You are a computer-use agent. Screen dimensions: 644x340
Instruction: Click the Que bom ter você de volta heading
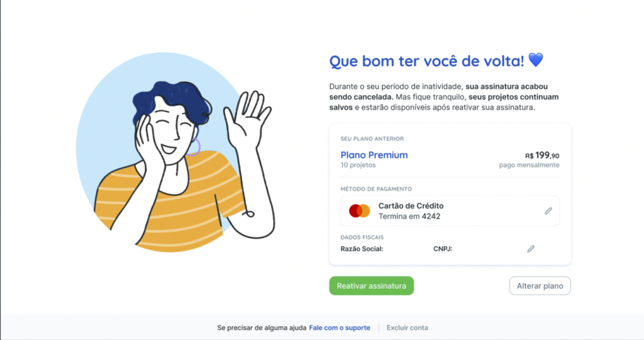427,61
